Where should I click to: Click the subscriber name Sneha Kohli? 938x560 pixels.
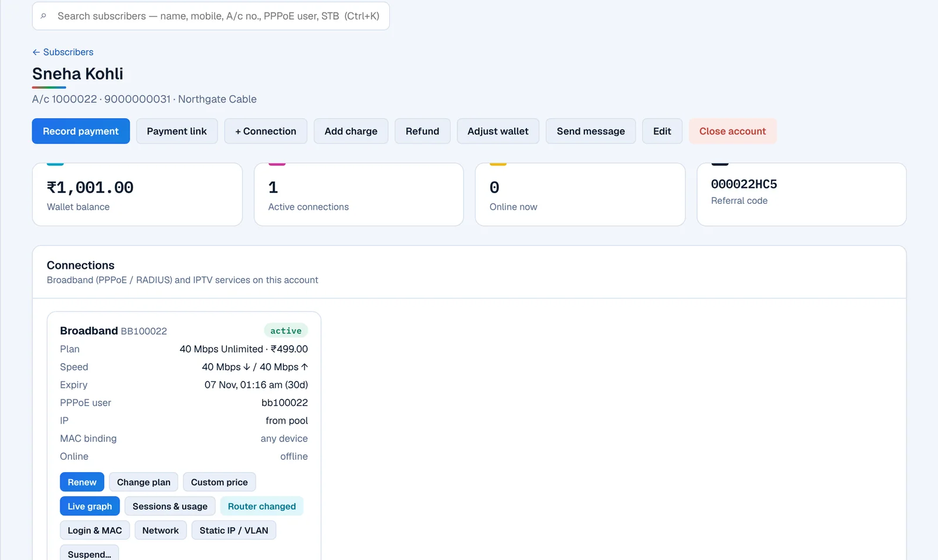pos(78,74)
